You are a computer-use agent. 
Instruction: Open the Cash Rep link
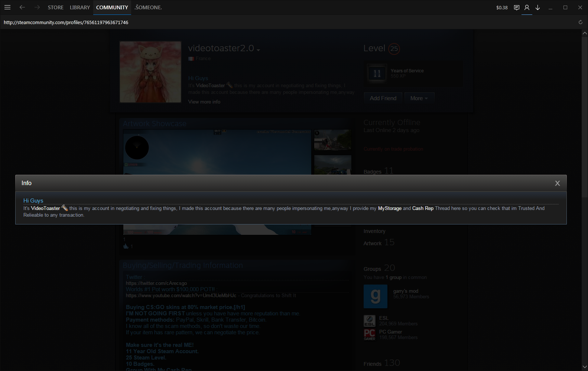423,209
